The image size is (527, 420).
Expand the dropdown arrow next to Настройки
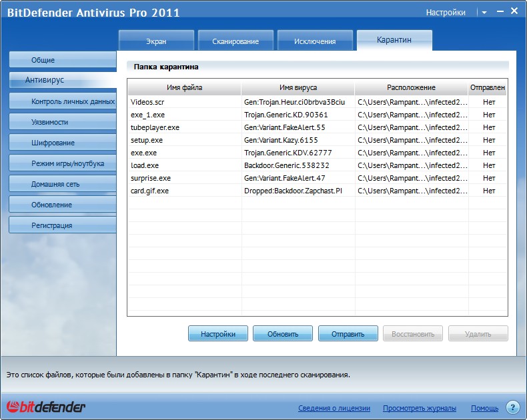[x=484, y=13]
